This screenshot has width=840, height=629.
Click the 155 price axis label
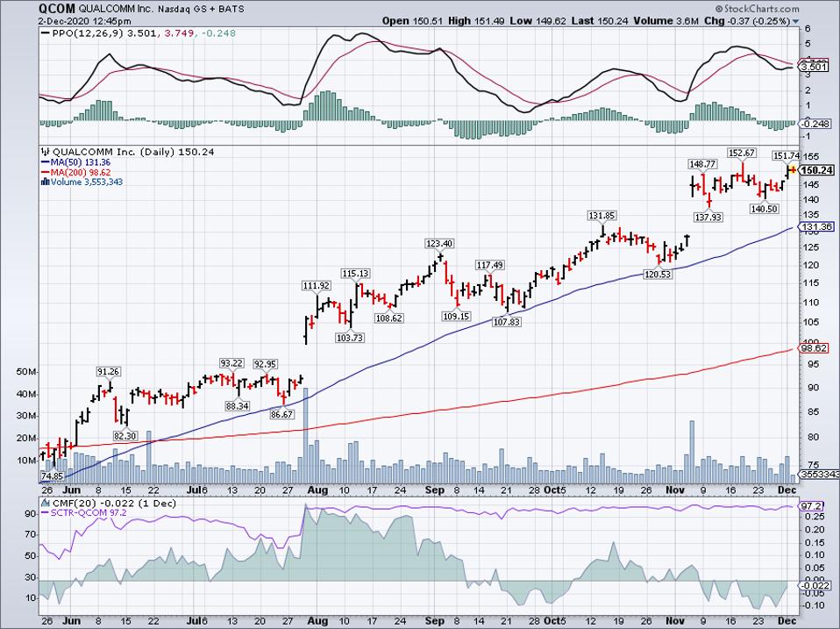coord(809,157)
